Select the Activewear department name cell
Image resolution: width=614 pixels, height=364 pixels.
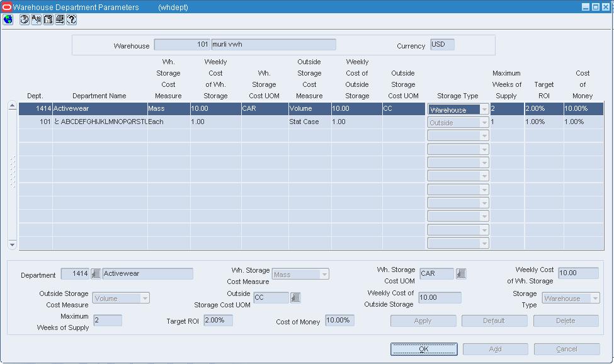(x=100, y=109)
